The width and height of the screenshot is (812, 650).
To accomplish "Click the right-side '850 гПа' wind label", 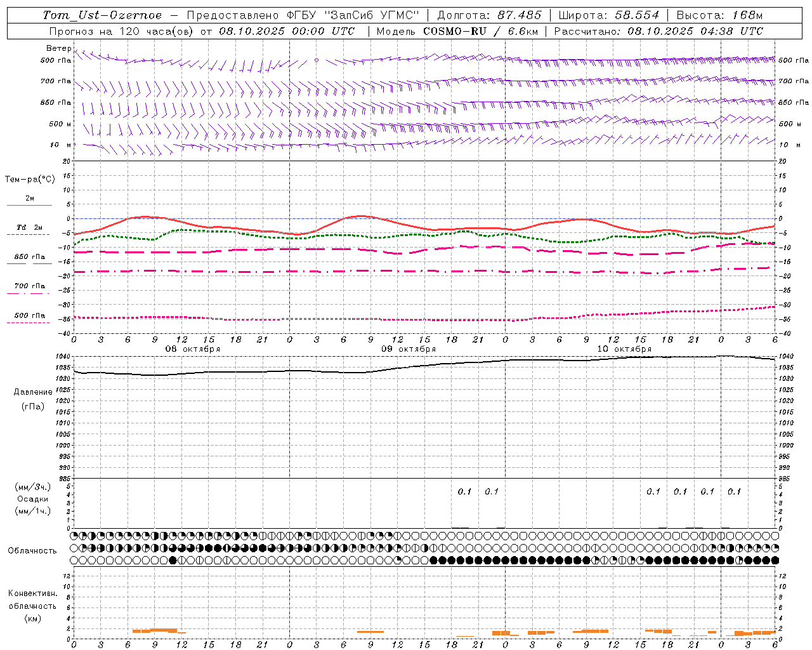I will click(794, 102).
